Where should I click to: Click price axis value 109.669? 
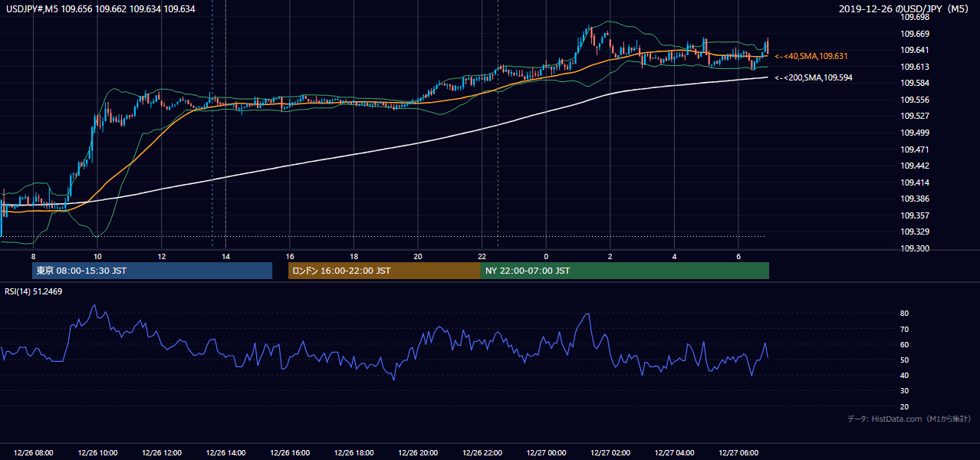[x=915, y=34]
